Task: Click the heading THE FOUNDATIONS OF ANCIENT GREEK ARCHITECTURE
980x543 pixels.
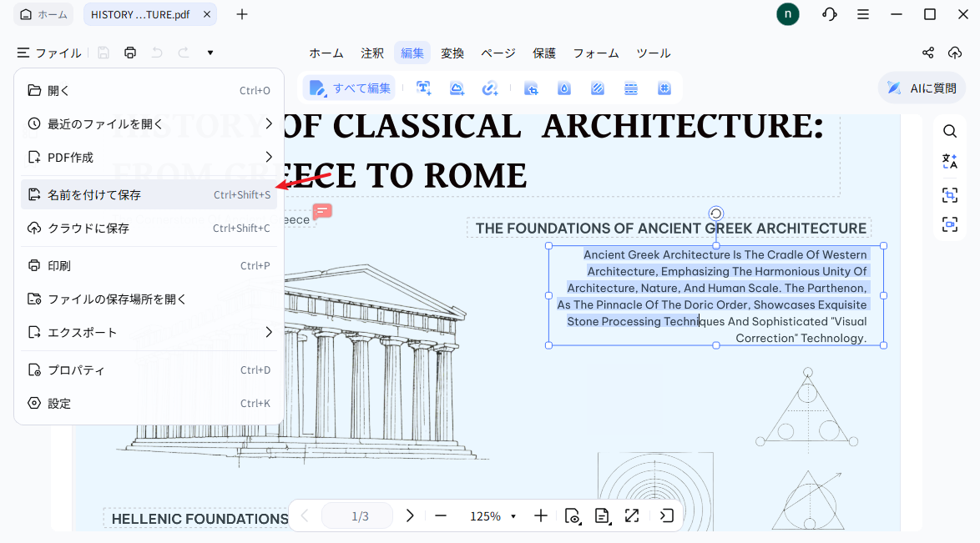Action: (x=670, y=228)
